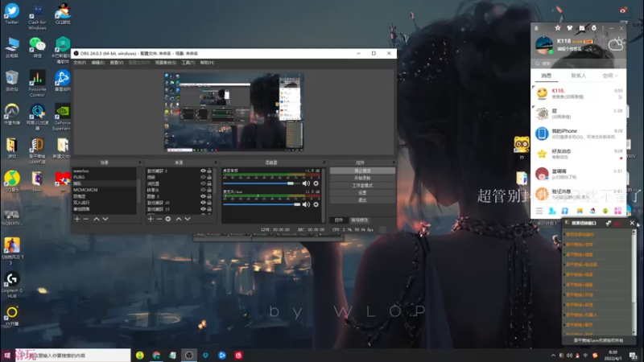Click mic/Aux volume slider
This screenshot has height=362, width=644.
coord(261,204)
